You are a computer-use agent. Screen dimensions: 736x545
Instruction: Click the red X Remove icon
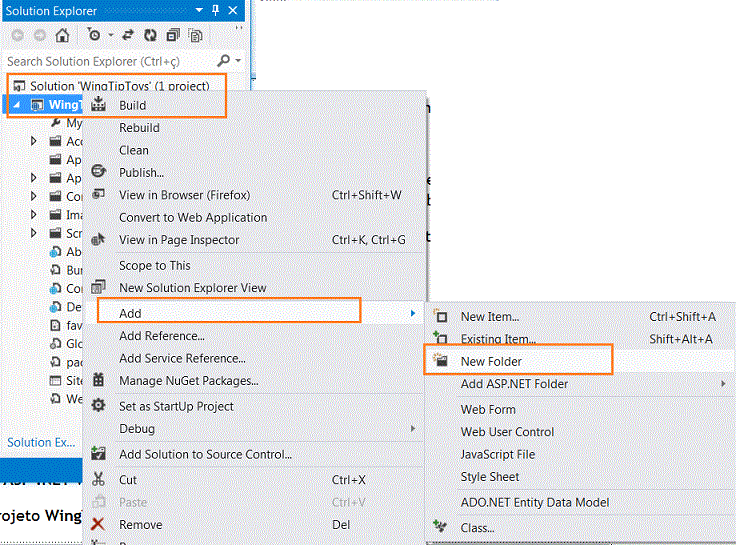coord(98,524)
